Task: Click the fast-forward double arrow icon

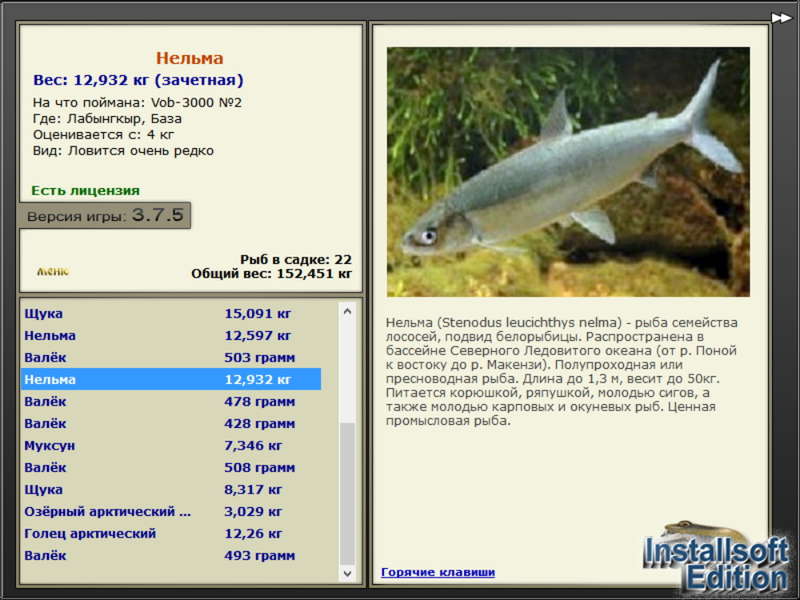Action: point(781,18)
